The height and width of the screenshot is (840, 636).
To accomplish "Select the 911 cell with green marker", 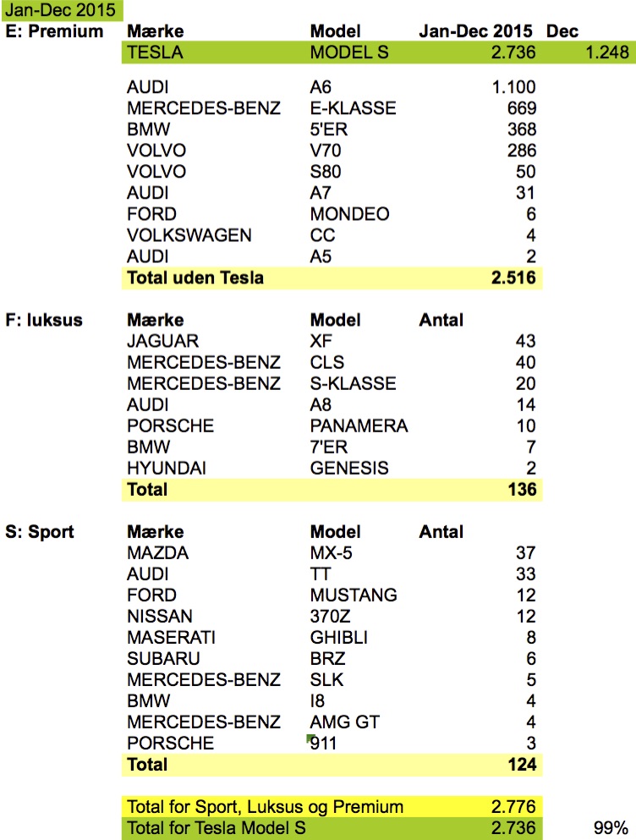I will (x=323, y=743).
